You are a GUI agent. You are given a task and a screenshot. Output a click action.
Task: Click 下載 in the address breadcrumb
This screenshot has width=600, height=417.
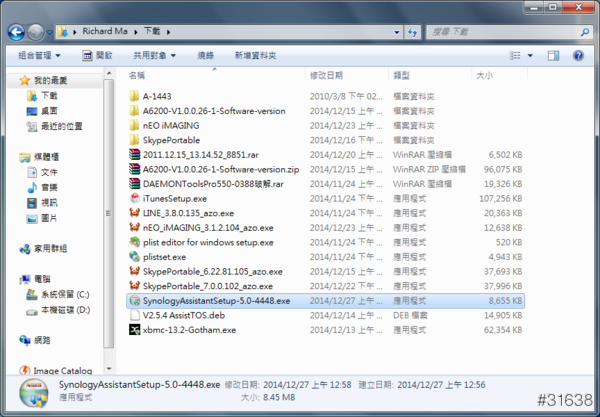pos(152,31)
